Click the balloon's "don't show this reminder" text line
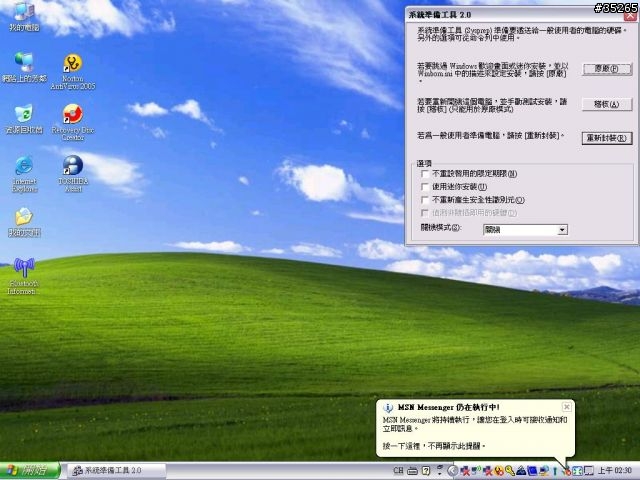This screenshot has height=480, width=640. tap(435, 446)
